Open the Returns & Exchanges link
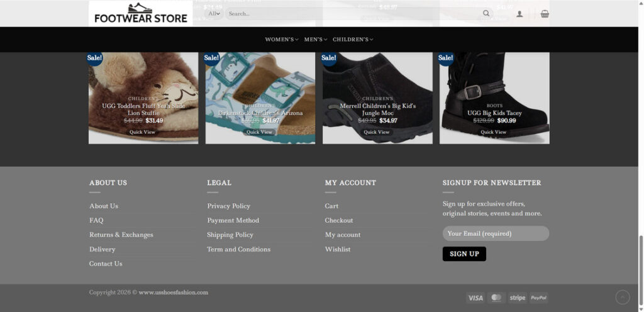 tap(121, 235)
